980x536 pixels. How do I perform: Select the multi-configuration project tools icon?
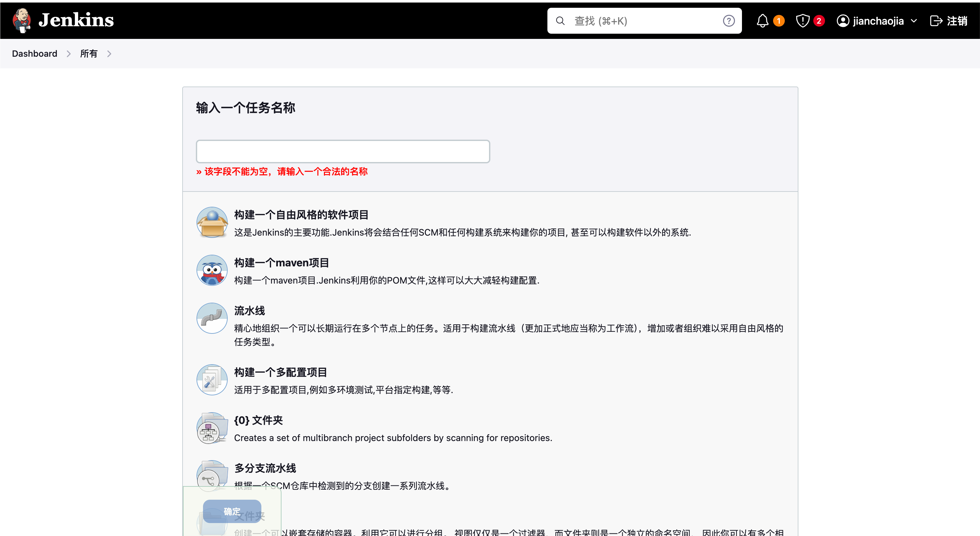(212, 380)
